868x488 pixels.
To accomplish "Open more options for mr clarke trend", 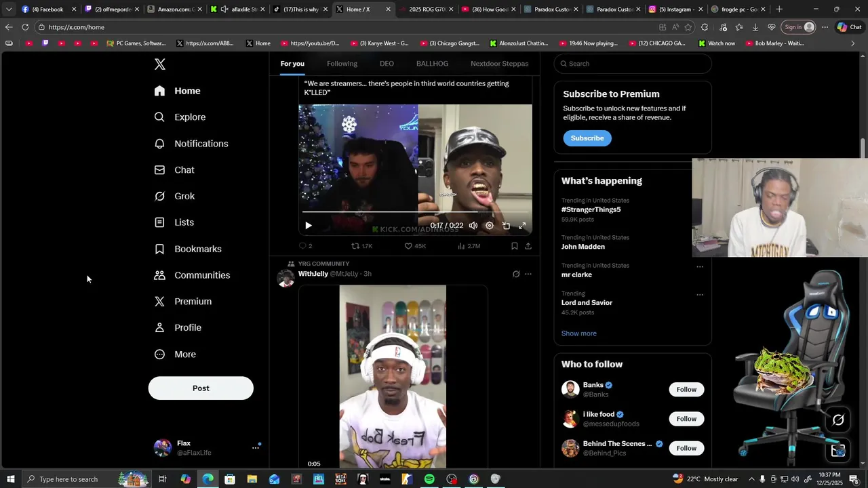I will 700,266.
